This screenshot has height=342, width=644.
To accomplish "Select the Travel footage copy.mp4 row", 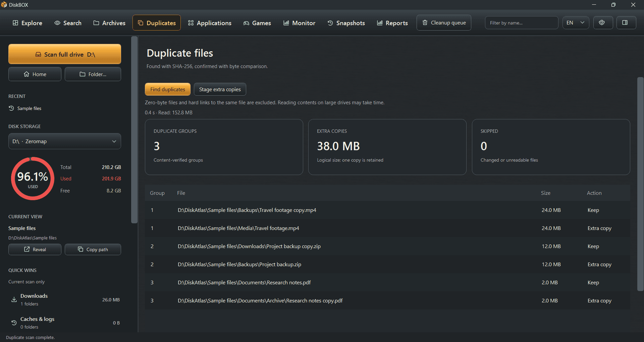I will pyautogui.click(x=387, y=210).
